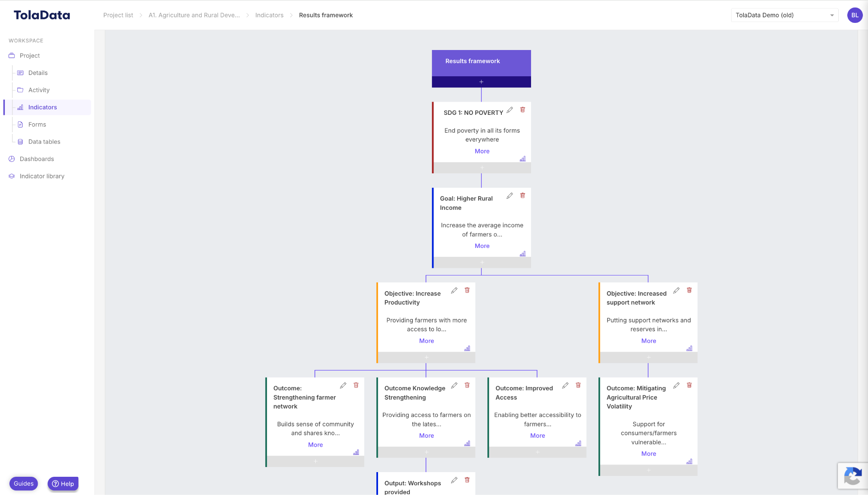Viewport: 868px width, 495px height.
Task: Open Dashboards from the sidebar
Action: [36, 159]
